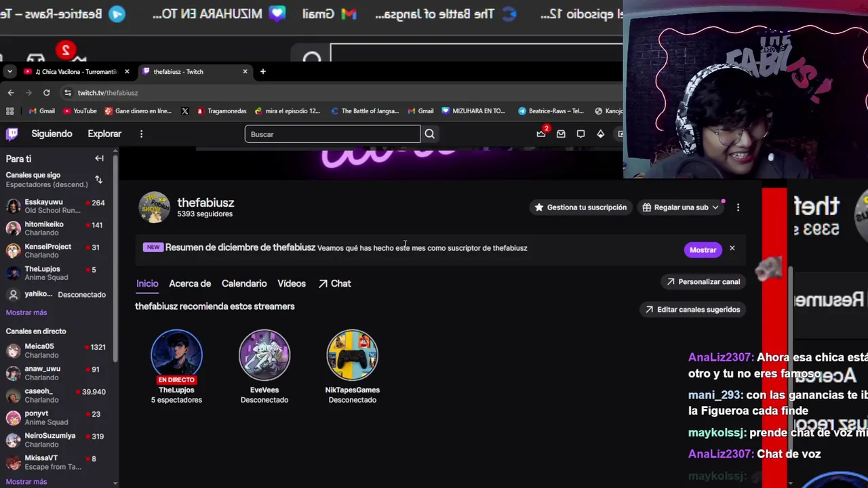Open Gane dinero en línea bookmark
The width and height of the screenshot is (868, 488).
(x=138, y=111)
